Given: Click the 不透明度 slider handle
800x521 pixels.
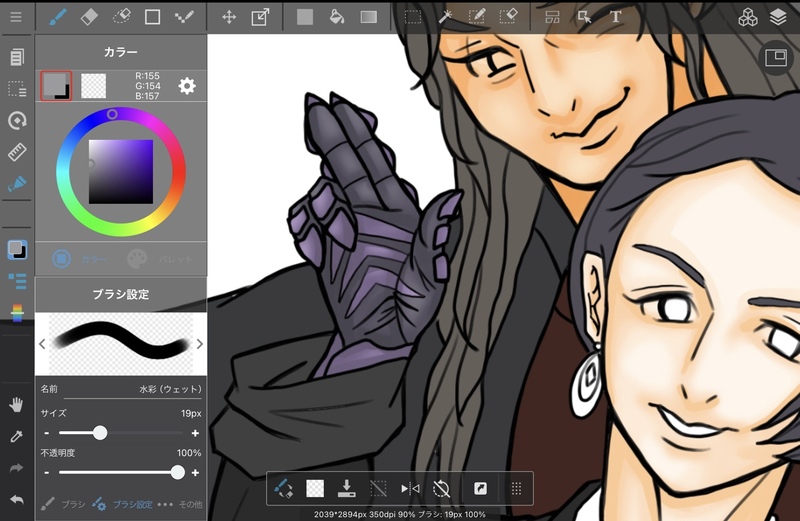Looking at the screenshot, I should (x=178, y=473).
